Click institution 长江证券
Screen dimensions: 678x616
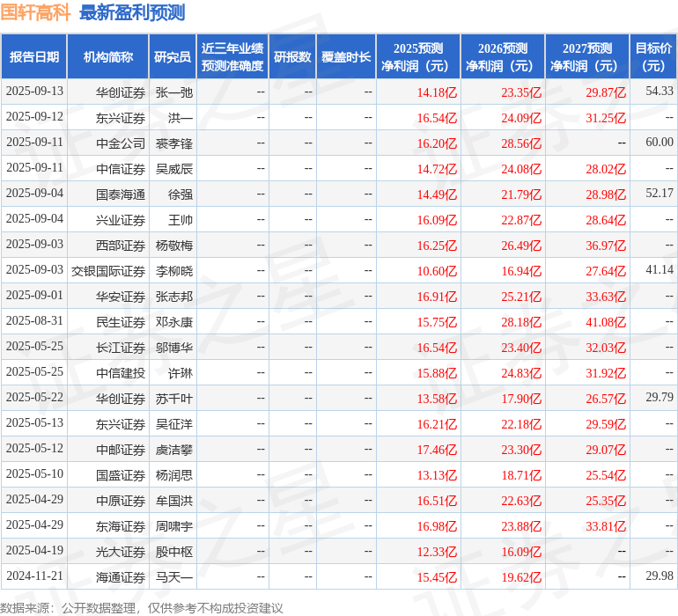(x=121, y=348)
